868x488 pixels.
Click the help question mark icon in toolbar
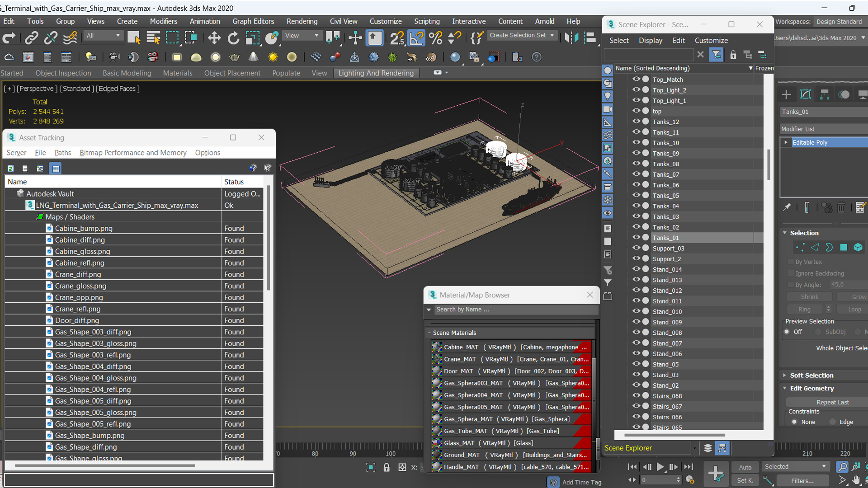pyautogui.click(x=537, y=57)
